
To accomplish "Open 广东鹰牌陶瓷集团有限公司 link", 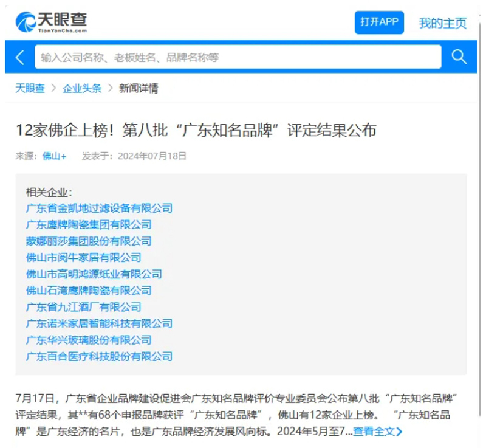I will tap(89, 224).
